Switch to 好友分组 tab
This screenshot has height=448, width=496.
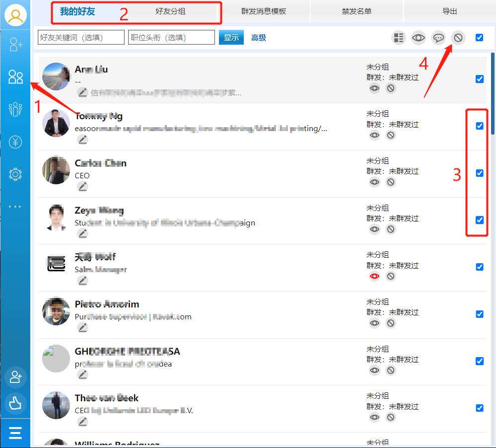tap(170, 11)
